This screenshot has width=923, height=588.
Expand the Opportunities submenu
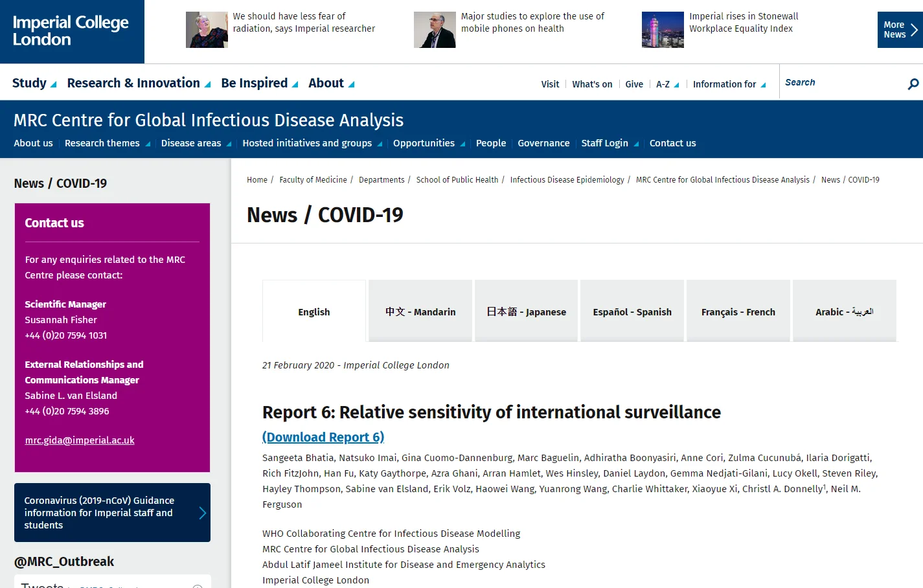click(x=429, y=143)
